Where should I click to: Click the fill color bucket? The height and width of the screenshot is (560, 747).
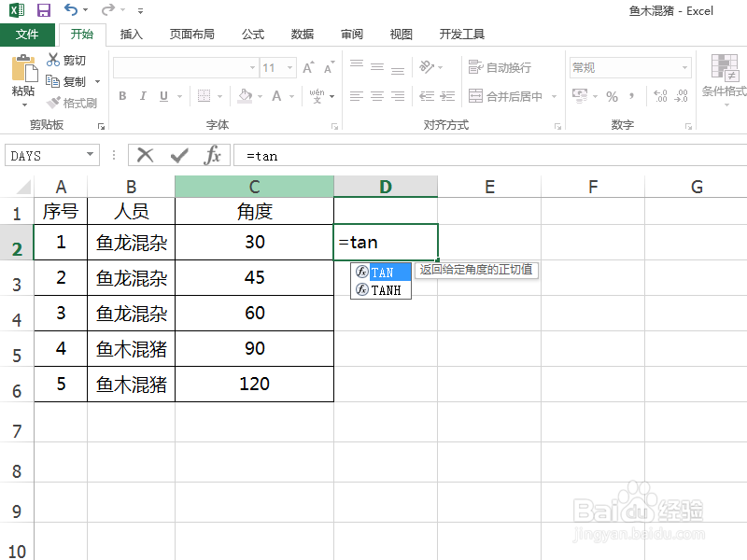coord(246,96)
